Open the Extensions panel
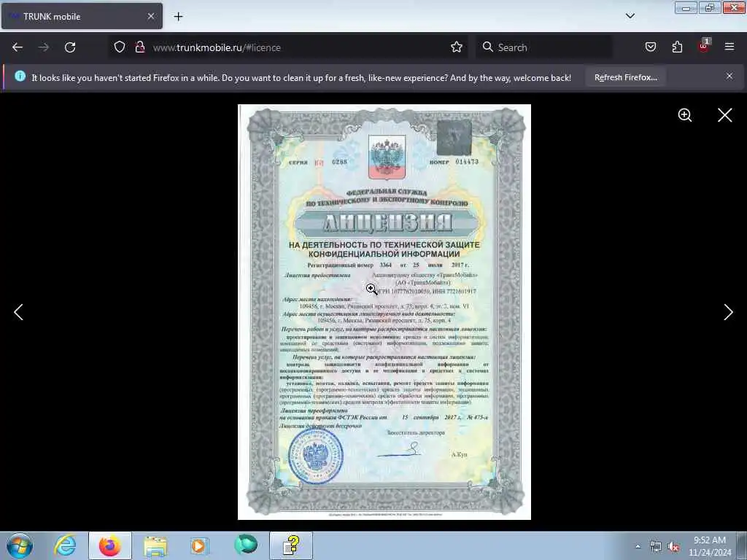The image size is (747, 560). tap(677, 47)
